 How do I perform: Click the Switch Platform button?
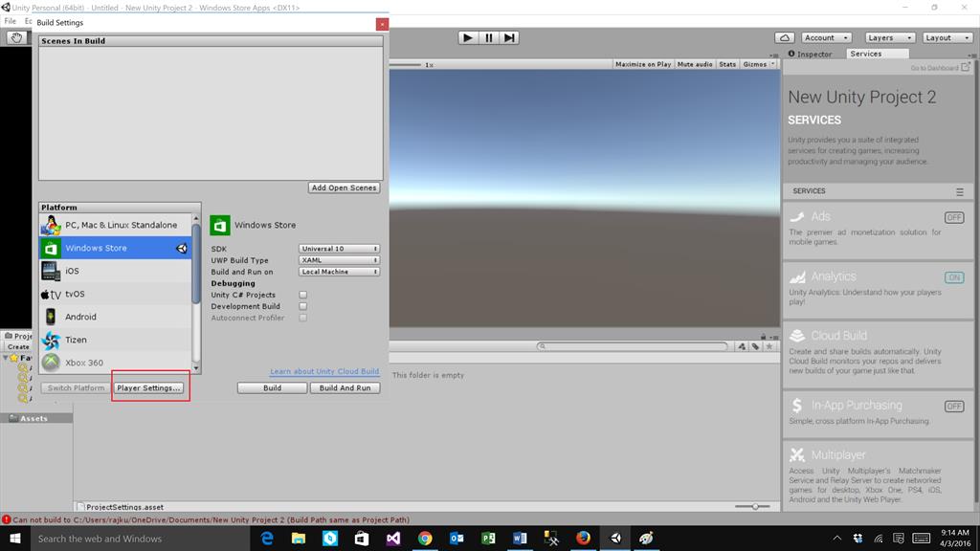pos(77,388)
